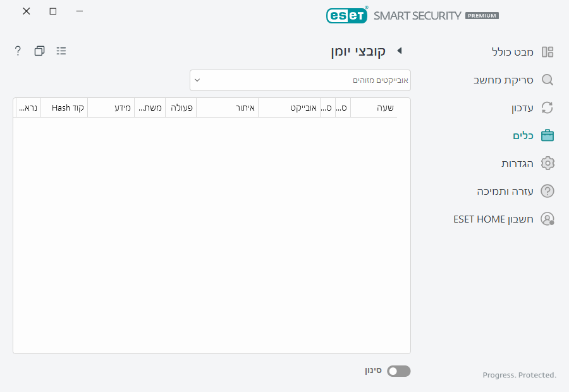Open Settings using the gear icon

coord(547,163)
